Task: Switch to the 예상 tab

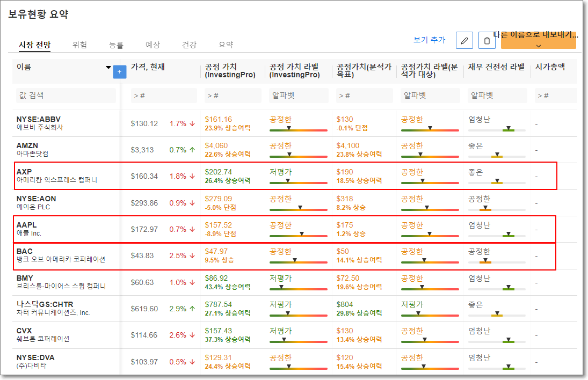Action: coord(153,45)
